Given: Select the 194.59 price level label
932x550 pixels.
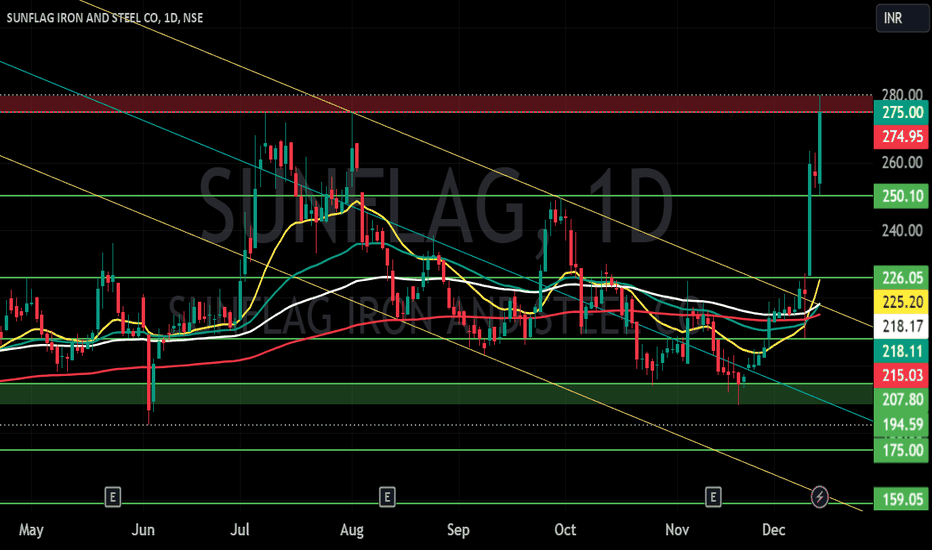Looking at the screenshot, I should 902,425.
